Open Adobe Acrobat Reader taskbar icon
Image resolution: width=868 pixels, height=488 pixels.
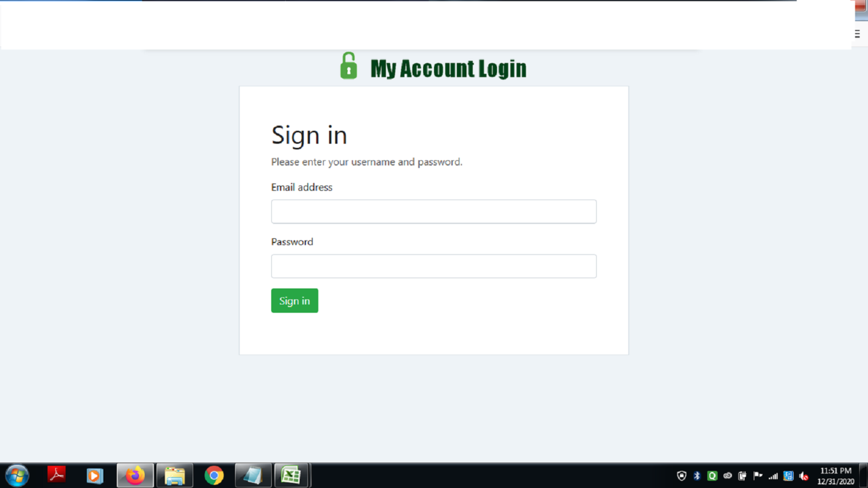(x=56, y=475)
